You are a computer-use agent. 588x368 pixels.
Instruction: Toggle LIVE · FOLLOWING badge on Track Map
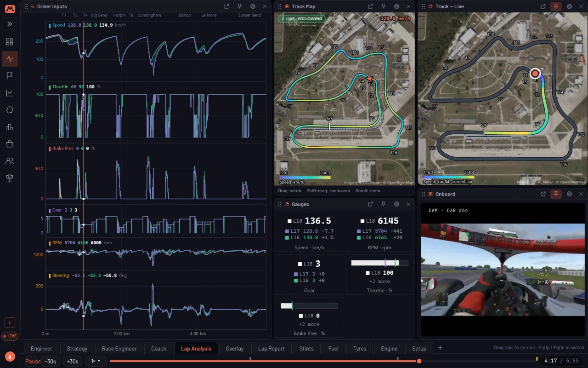[301, 19]
